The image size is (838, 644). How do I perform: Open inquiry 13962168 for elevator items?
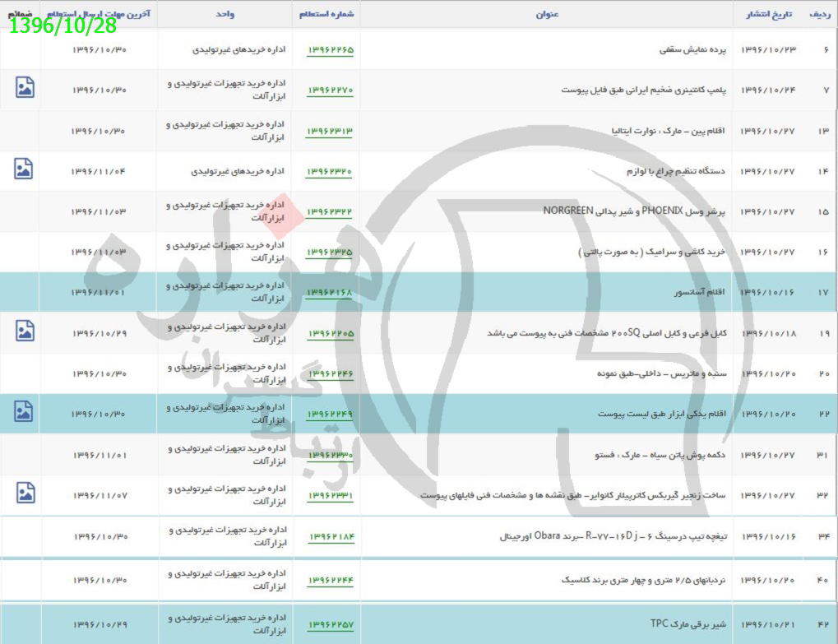(x=330, y=292)
